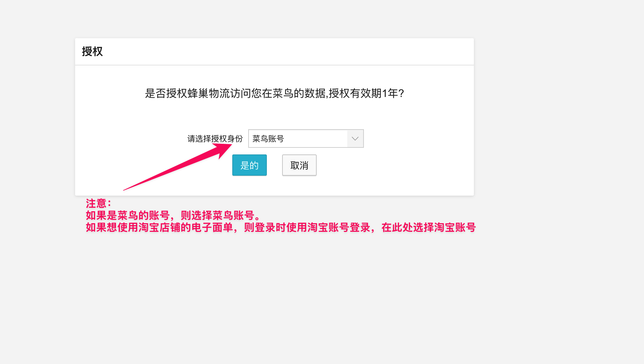This screenshot has height=364, width=644.
Task: Click the 授权 dialog title
Action: click(92, 51)
